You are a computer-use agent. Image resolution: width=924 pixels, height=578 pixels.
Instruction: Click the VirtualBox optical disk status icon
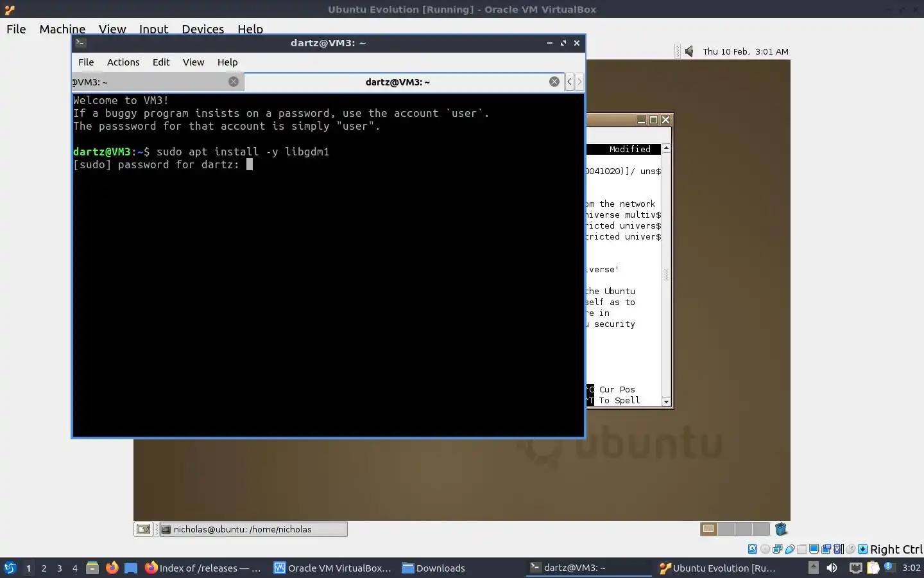[x=765, y=549]
